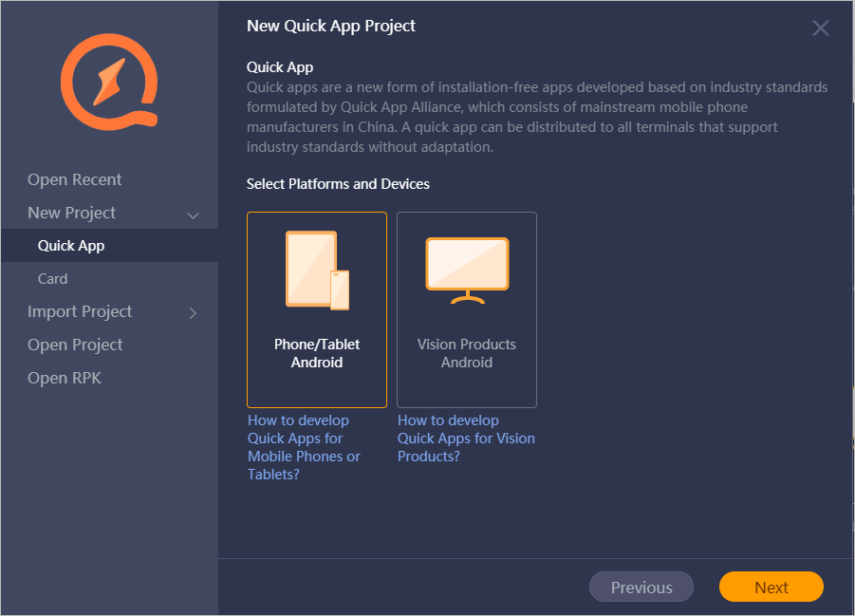Click Open RPK in the sidebar
Image resolution: width=855 pixels, height=616 pixels.
[x=64, y=378]
